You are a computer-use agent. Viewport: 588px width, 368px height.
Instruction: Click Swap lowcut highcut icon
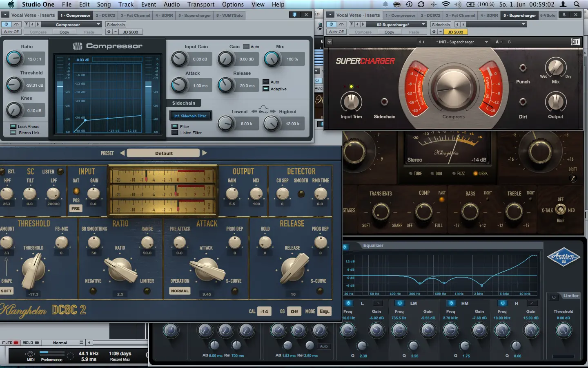click(x=263, y=111)
